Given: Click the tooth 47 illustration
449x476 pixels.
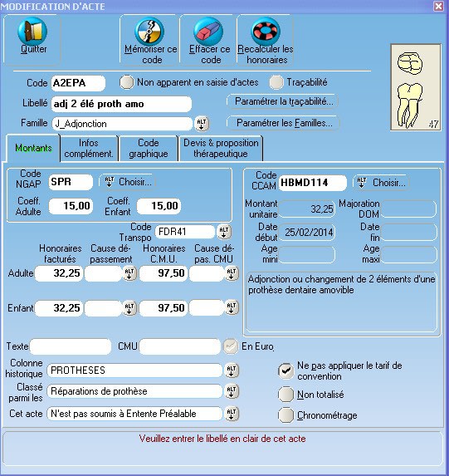Looking at the screenshot, I should [416, 87].
